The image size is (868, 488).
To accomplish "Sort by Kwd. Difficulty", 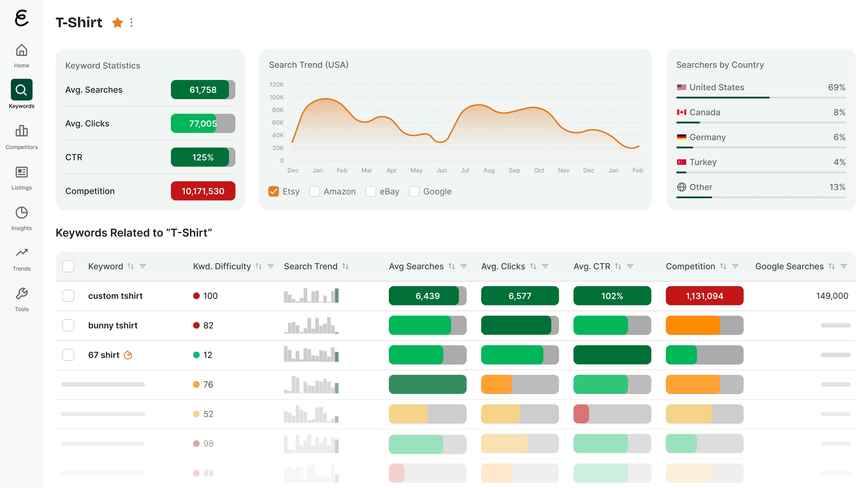I will 259,266.
